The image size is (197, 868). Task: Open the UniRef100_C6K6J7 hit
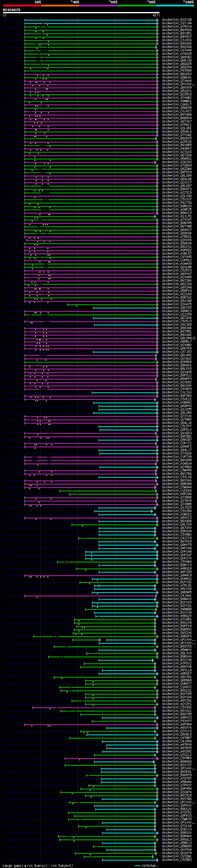coord(177,104)
